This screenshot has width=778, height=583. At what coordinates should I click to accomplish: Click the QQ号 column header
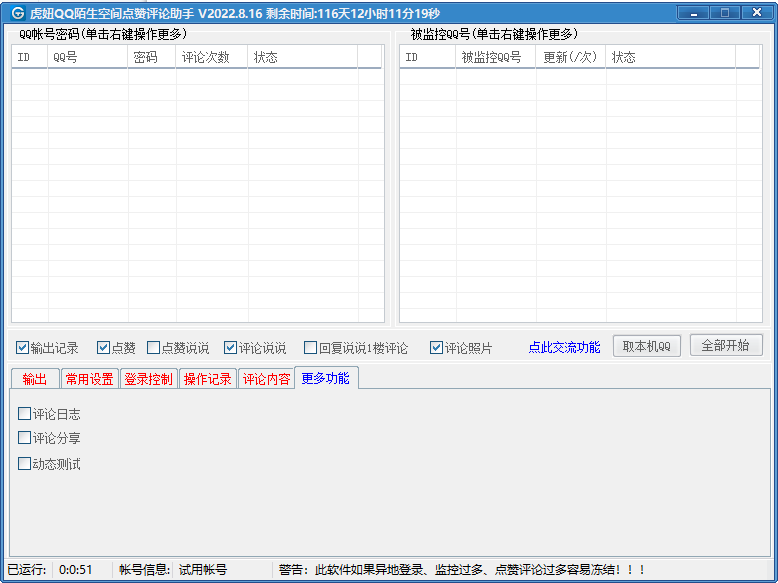tap(88, 57)
